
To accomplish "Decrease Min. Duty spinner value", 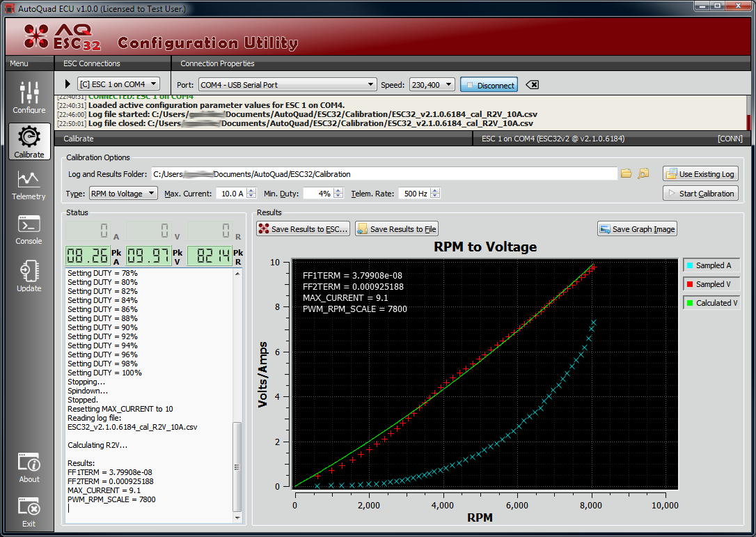I will [338, 196].
